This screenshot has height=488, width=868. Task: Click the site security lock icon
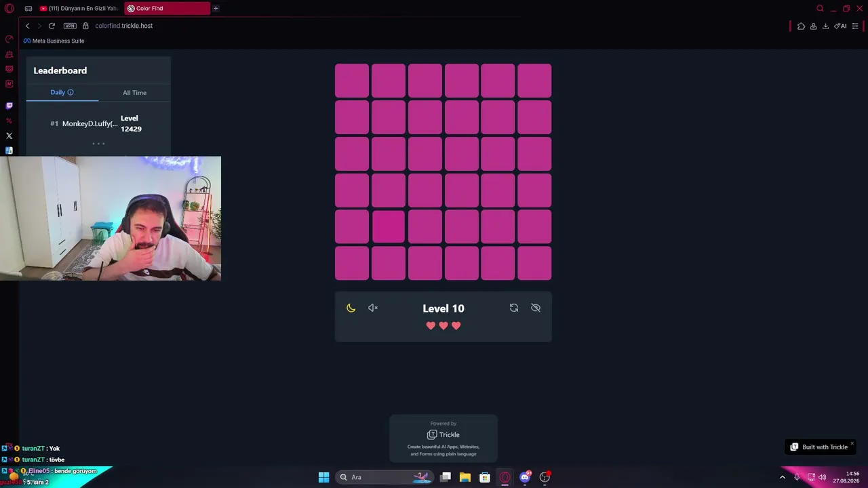(85, 26)
